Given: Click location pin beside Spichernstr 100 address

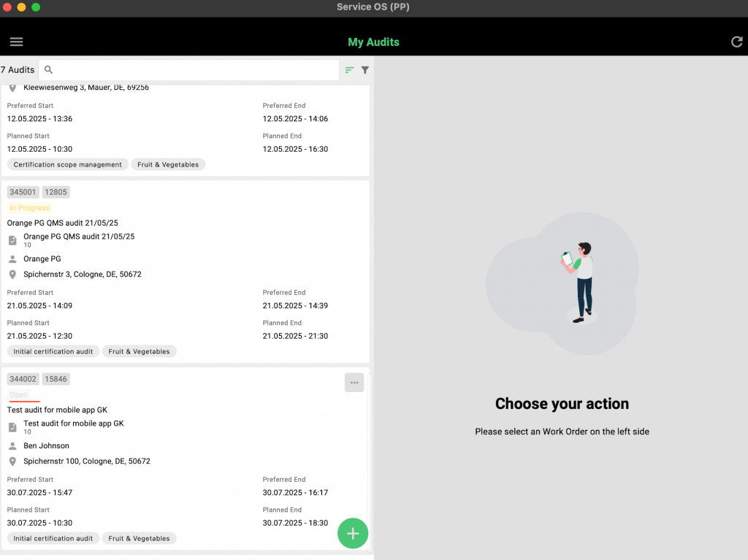Looking at the screenshot, I should pos(12,461).
